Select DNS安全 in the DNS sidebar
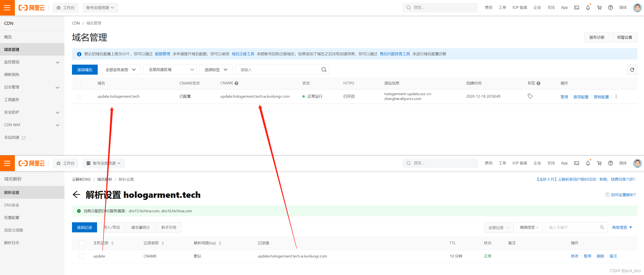The image size is (644, 275). pyautogui.click(x=12, y=205)
